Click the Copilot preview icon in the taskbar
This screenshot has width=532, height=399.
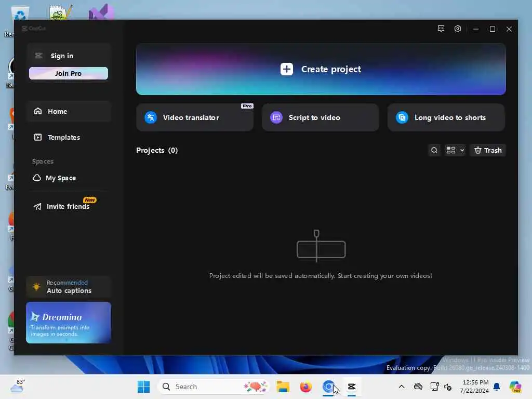coord(515,387)
